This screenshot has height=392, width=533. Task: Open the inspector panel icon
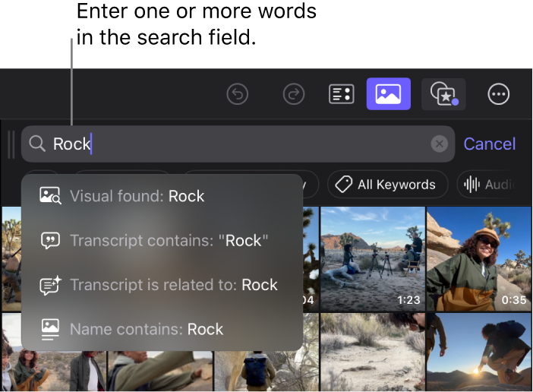[341, 94]
